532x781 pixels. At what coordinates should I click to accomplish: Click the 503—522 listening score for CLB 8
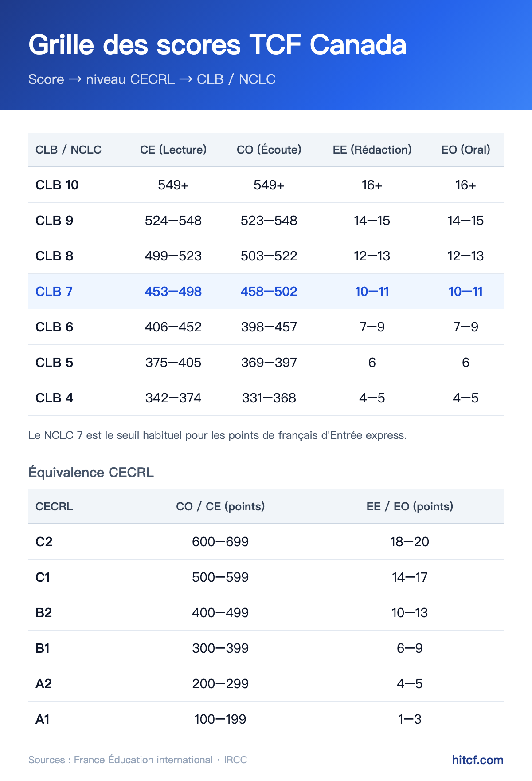(x=269, y=256)
